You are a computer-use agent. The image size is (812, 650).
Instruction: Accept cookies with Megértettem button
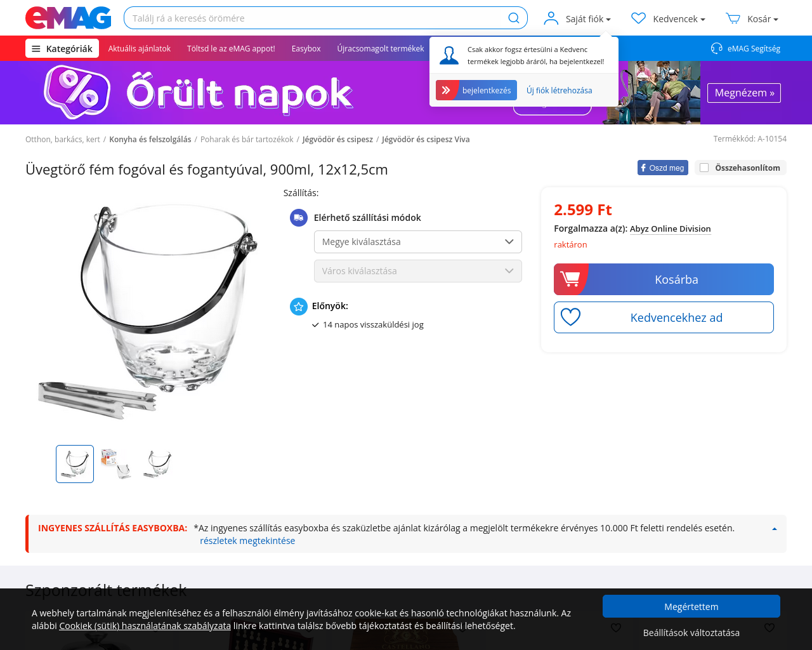click(x=691, y=606)
